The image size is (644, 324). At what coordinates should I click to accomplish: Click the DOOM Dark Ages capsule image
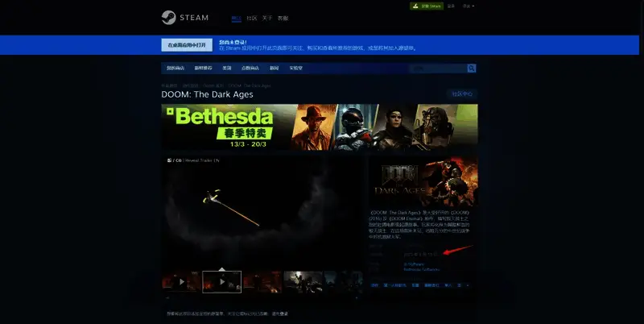(423, 181)
